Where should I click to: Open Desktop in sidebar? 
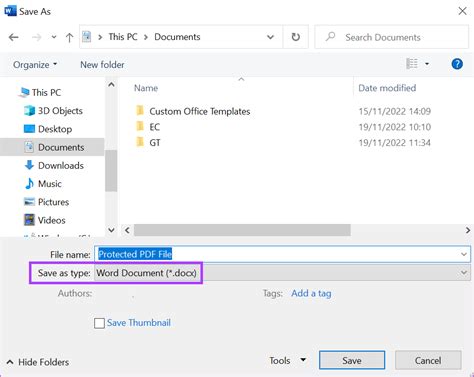coord(55,129)
